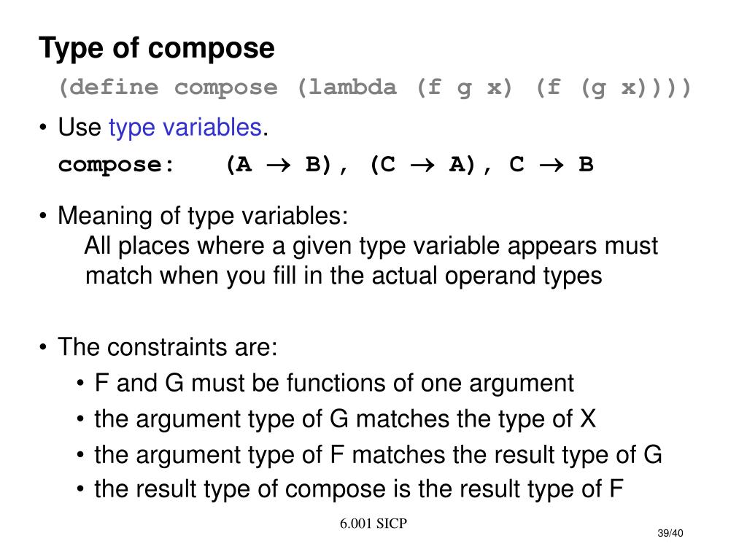Screen dimensions: 747x560
Task: Click the line starting "All places where"
Action: tap(371, 246)
